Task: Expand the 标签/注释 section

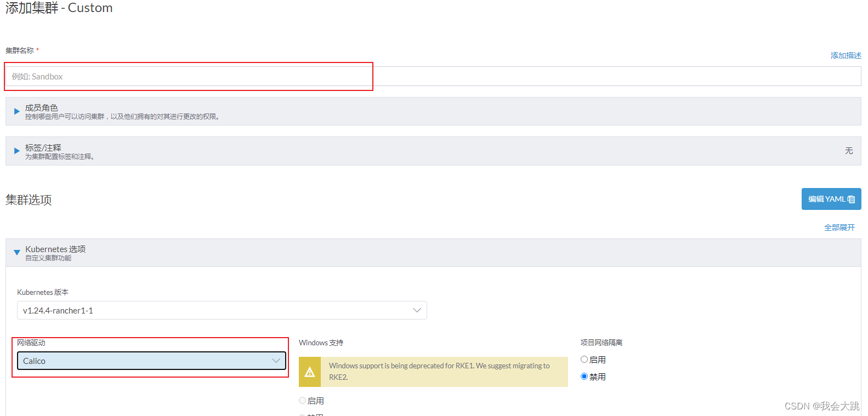Action: coord(433,151)
